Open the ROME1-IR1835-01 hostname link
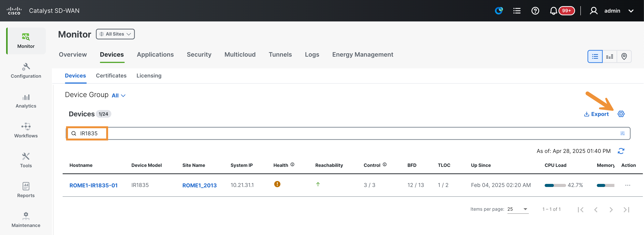The image size is (644, 235). pyautogui.click(x=94, y=185)
